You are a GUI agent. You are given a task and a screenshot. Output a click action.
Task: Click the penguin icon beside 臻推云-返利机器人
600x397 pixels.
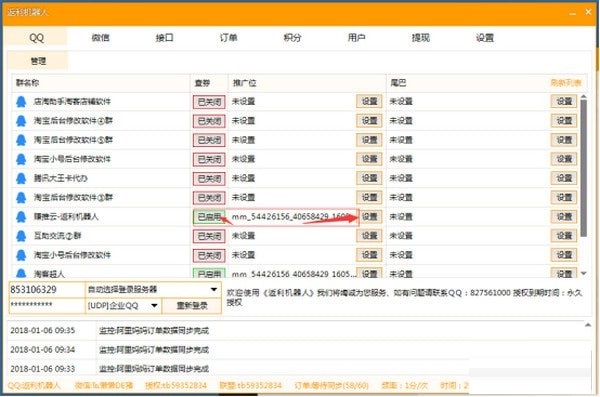tap(21, 217)
